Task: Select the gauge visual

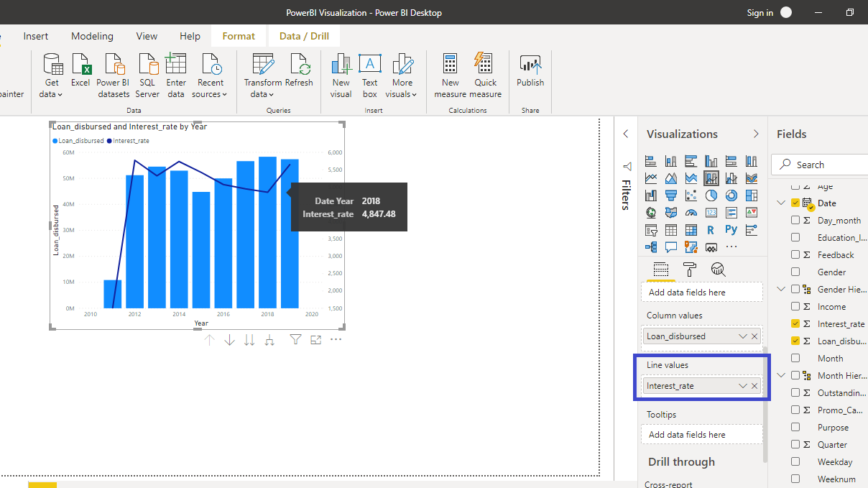Action: [x=691, y=212]
